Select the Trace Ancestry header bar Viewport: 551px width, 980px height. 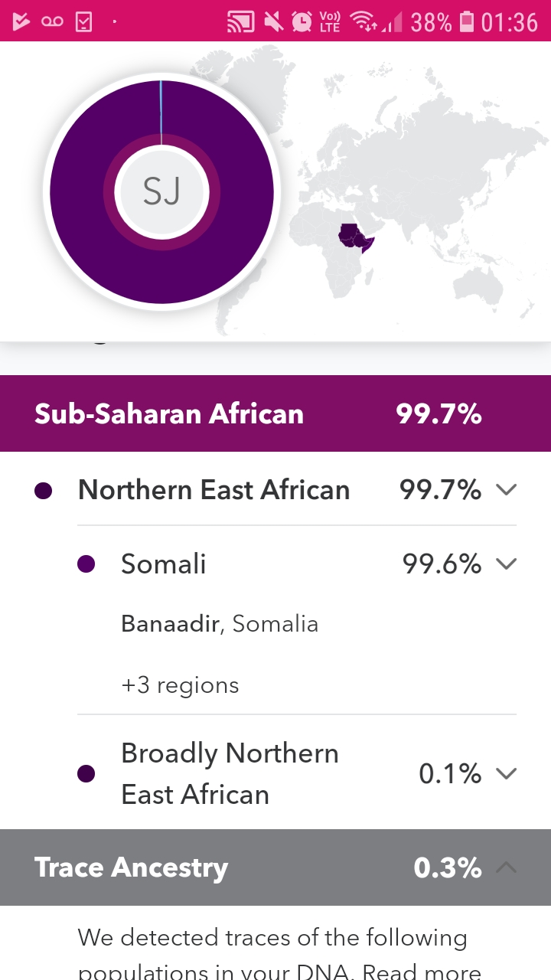tap(275, 867)
